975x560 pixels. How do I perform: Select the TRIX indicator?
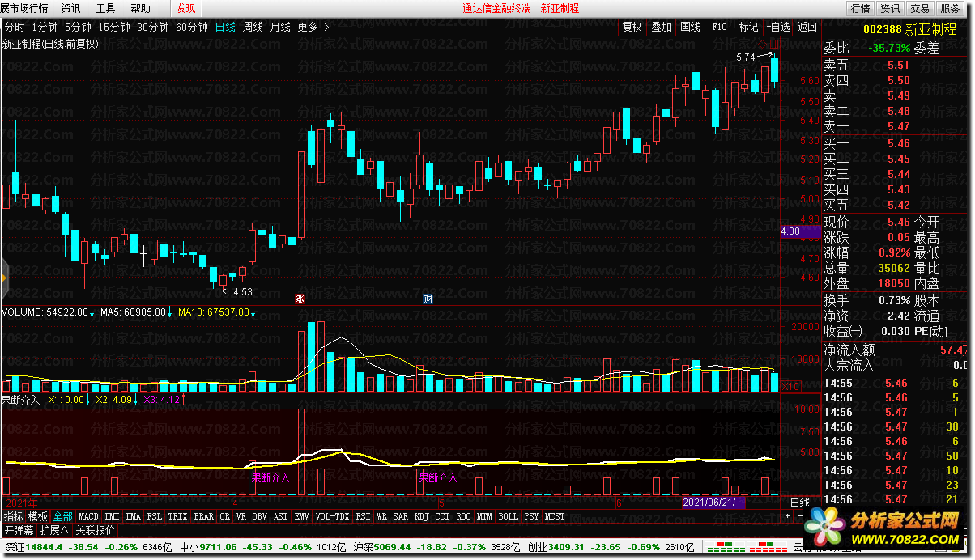(178, 516)
